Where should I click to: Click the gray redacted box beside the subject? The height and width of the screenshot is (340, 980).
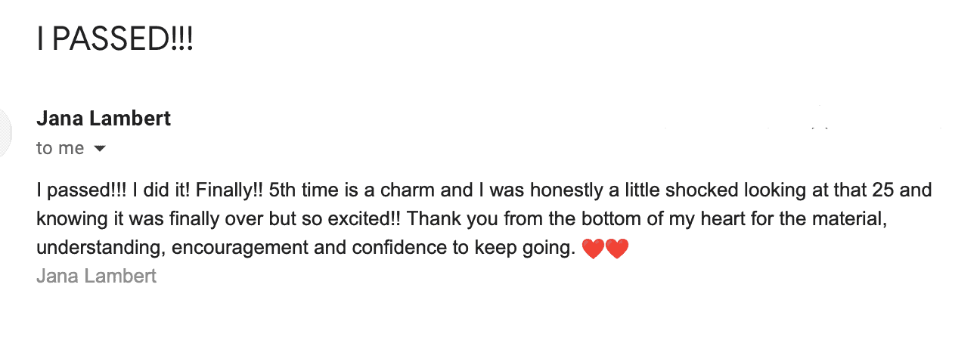coord(307,43)
